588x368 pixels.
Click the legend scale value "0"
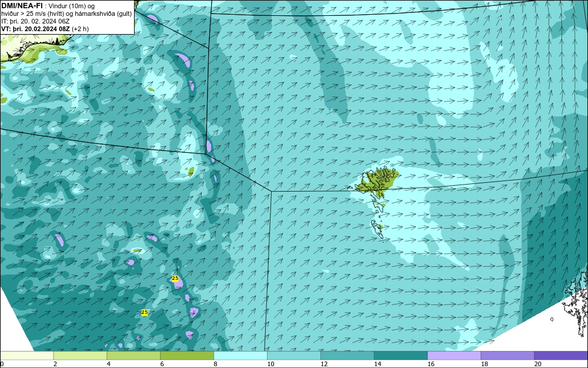2,364
